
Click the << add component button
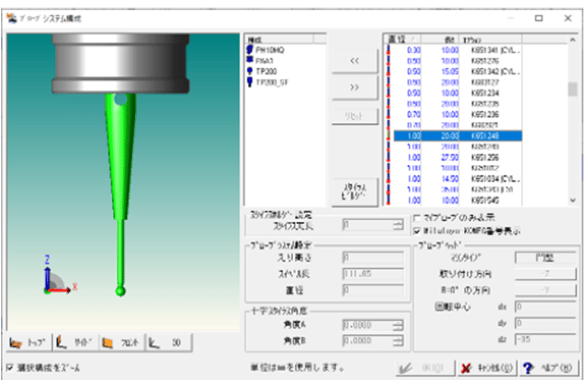(x=355, y=61)
